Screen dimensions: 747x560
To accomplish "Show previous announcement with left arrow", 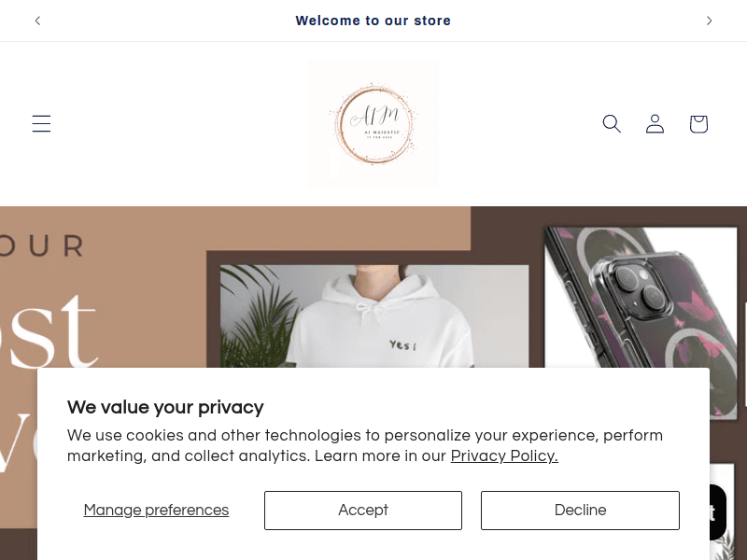I will [x=37, y=21].
